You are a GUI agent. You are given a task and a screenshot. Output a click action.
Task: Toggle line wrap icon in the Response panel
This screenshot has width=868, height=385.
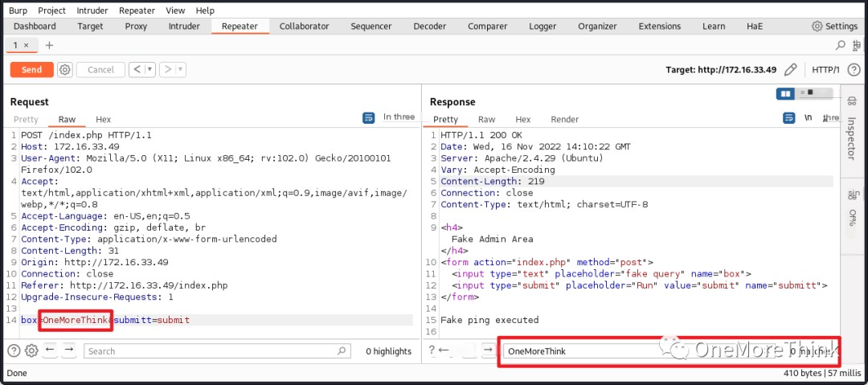click(x=788, y=118)
